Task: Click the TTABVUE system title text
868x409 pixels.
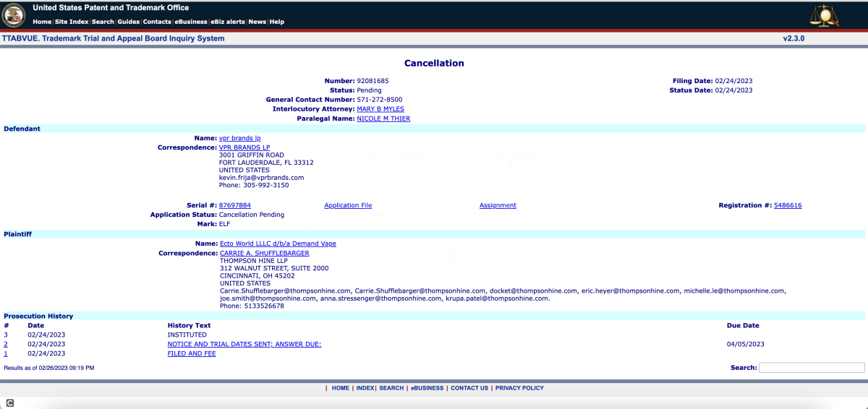Action: coord(114,38)
